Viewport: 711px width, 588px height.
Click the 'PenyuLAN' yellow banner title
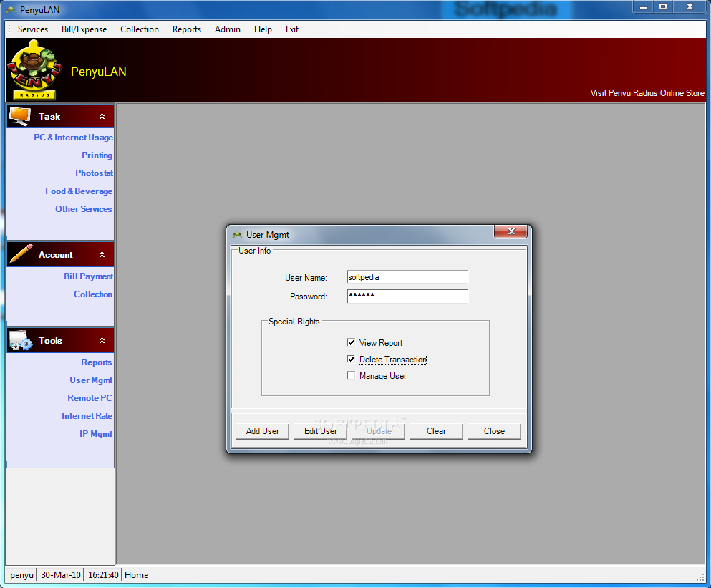(98, 72)
